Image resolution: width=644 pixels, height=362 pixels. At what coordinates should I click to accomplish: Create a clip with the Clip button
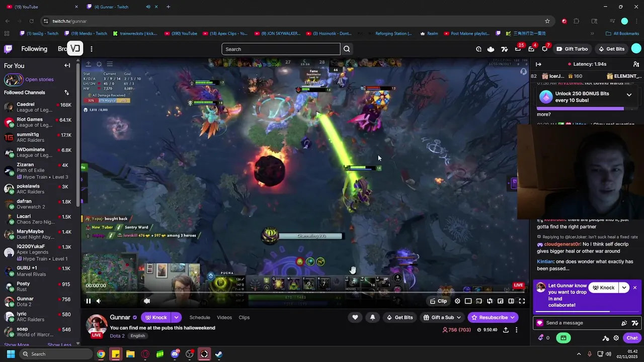click(438, 301)
